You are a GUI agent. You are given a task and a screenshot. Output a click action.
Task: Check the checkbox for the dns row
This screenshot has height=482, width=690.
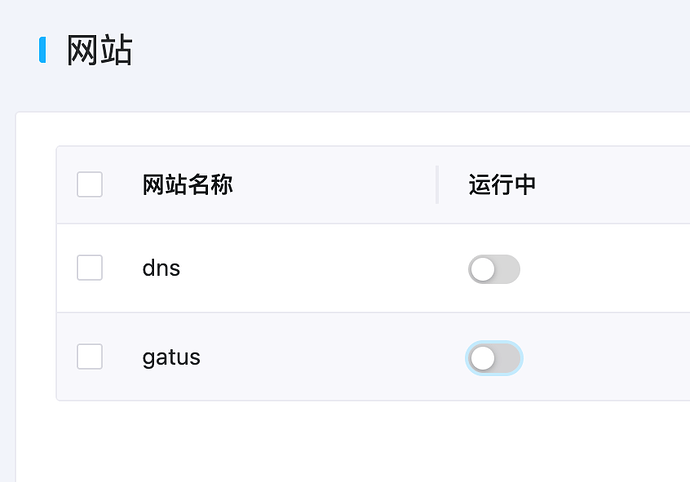(x=90, y=268)
